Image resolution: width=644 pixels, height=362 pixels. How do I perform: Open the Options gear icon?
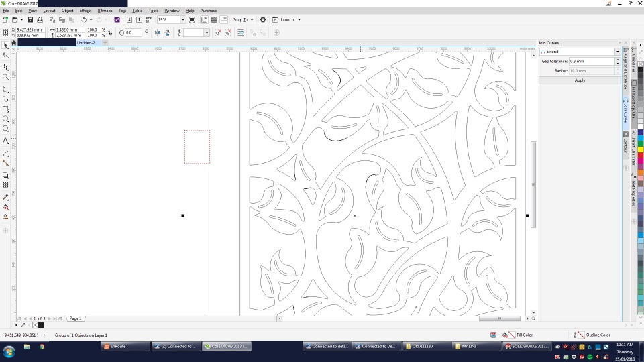(x=263, y=19)
